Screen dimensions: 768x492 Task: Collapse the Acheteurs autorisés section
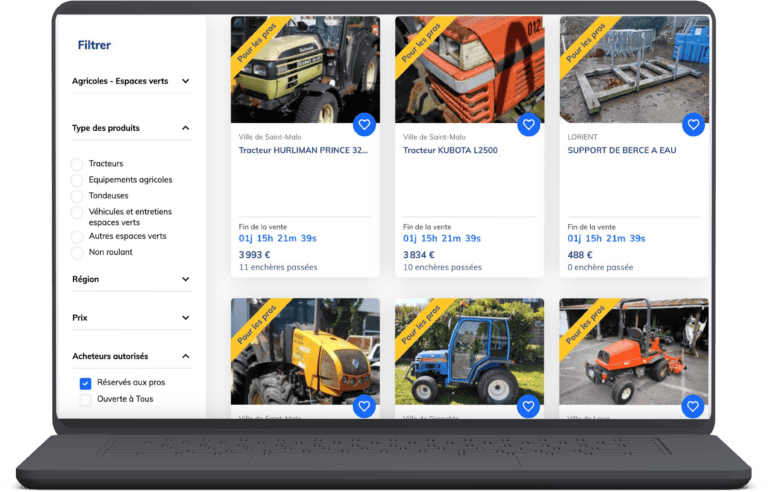pyautogui.click(x=185, y=356)
